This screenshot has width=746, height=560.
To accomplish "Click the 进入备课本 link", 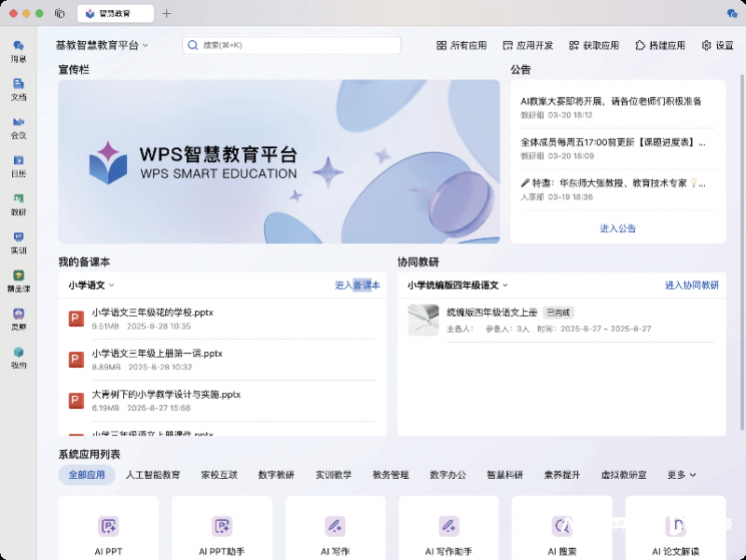I will coord(357,285).
